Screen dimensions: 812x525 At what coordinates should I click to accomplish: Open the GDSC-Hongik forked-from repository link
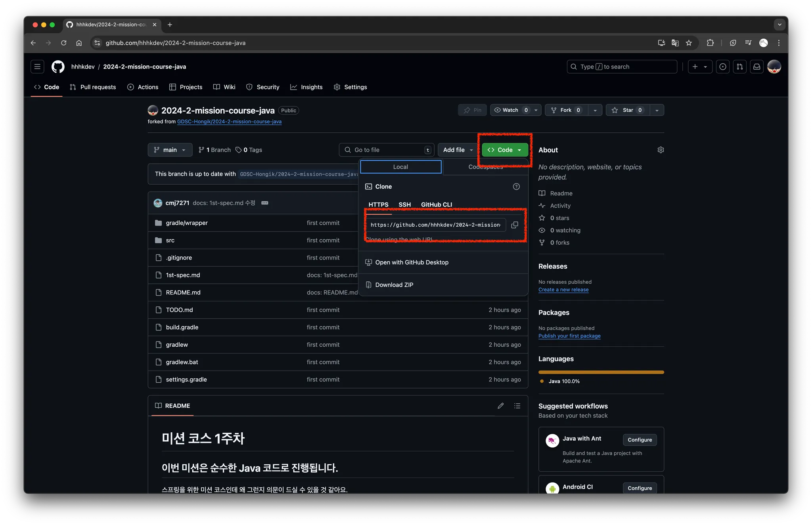click(229, 122)
